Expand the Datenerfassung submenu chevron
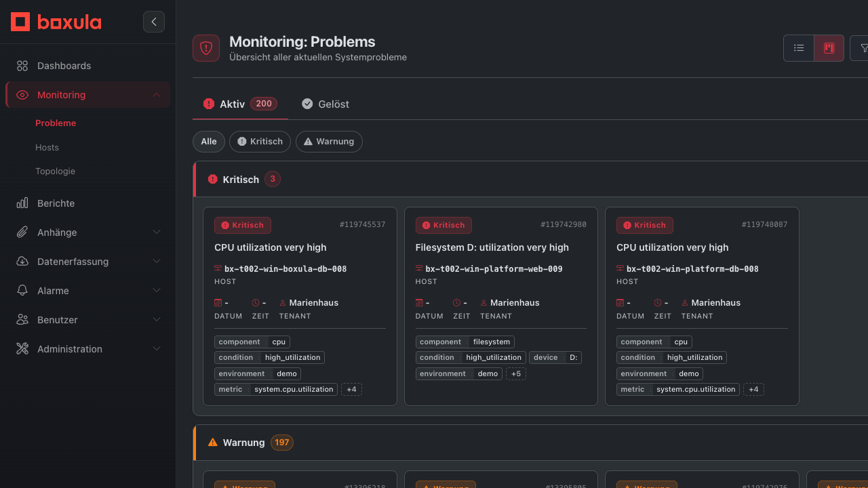 (157, 262)
